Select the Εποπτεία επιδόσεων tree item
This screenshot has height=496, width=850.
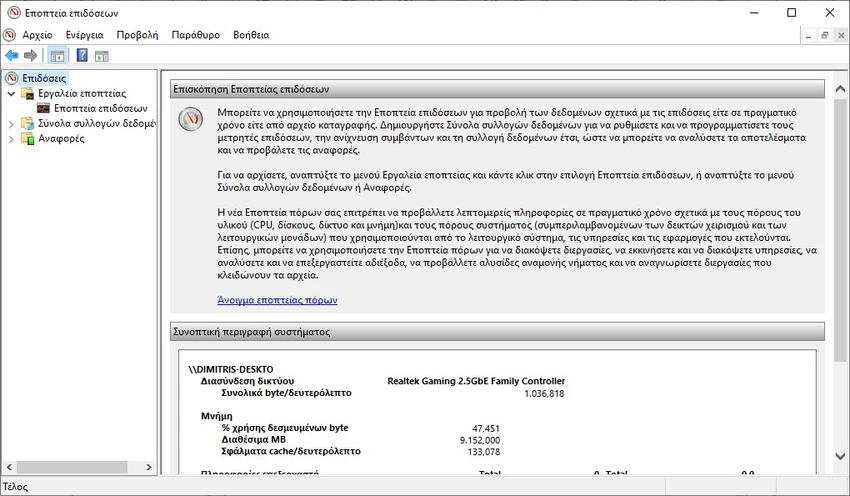click(x=100, y=108)
